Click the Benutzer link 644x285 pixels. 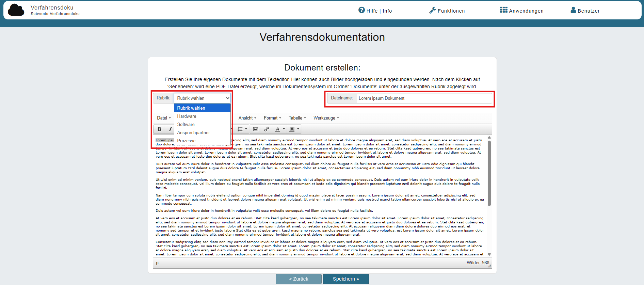pyautogui.click(x=585, y=11)
